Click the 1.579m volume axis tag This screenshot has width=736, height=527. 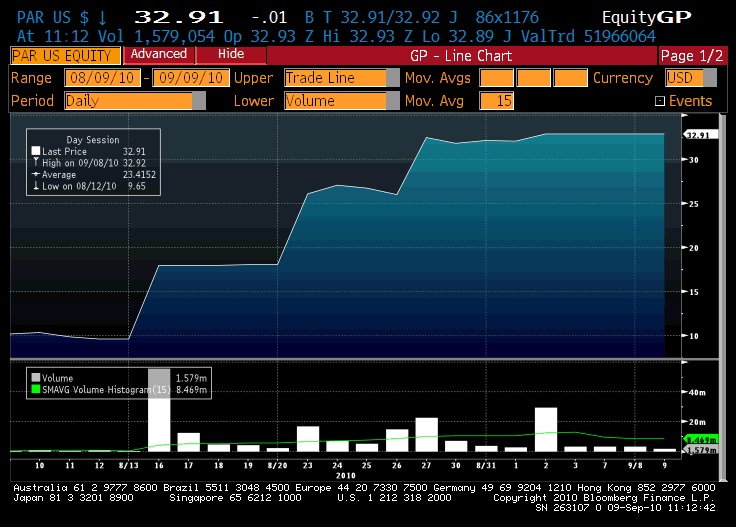click(701, 450)
